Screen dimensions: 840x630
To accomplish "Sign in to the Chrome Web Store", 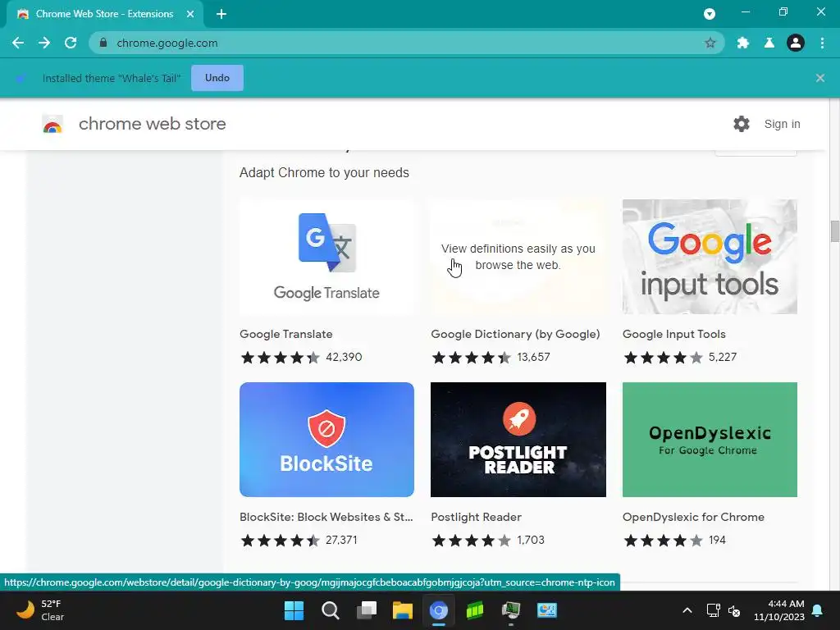I will (782, 124).
